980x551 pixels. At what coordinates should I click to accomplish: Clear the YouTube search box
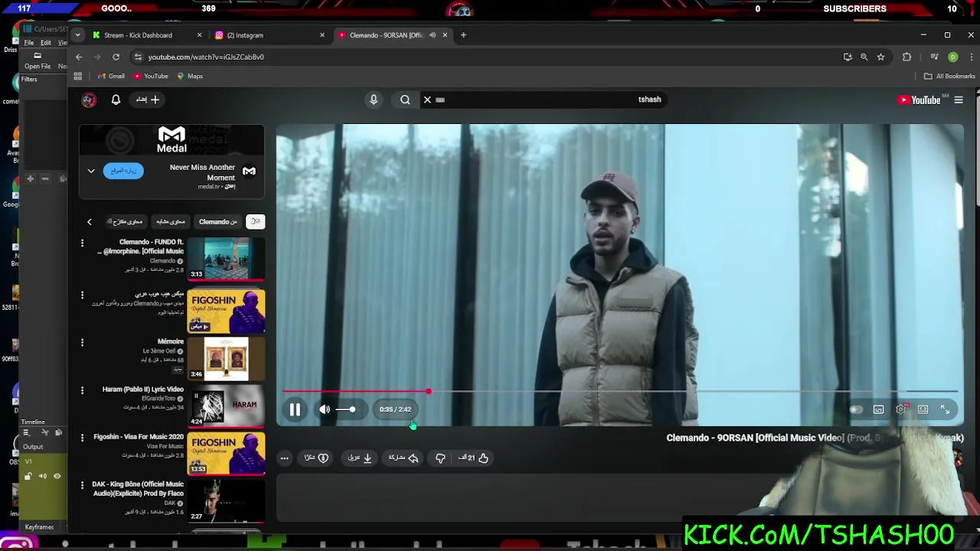coord(427,99)
